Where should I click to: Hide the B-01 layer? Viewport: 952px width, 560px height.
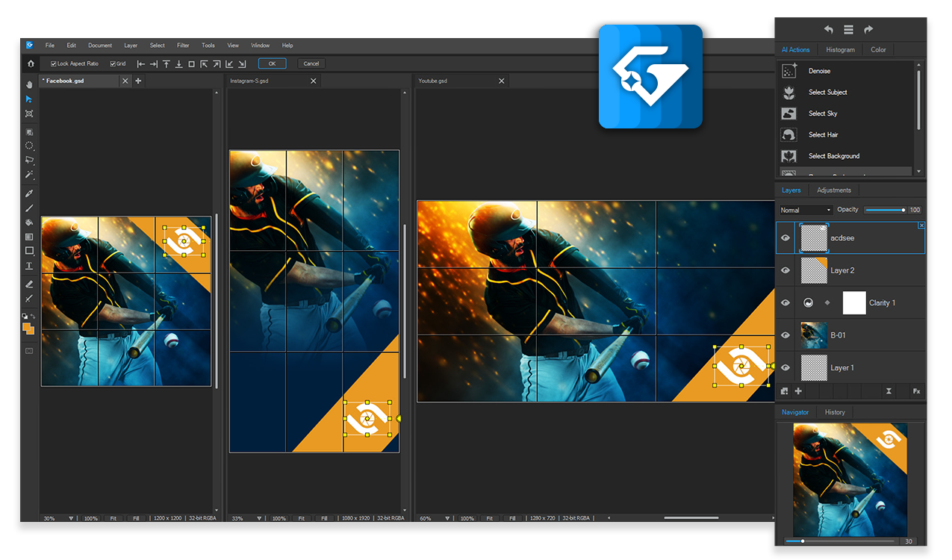[785, 335]
